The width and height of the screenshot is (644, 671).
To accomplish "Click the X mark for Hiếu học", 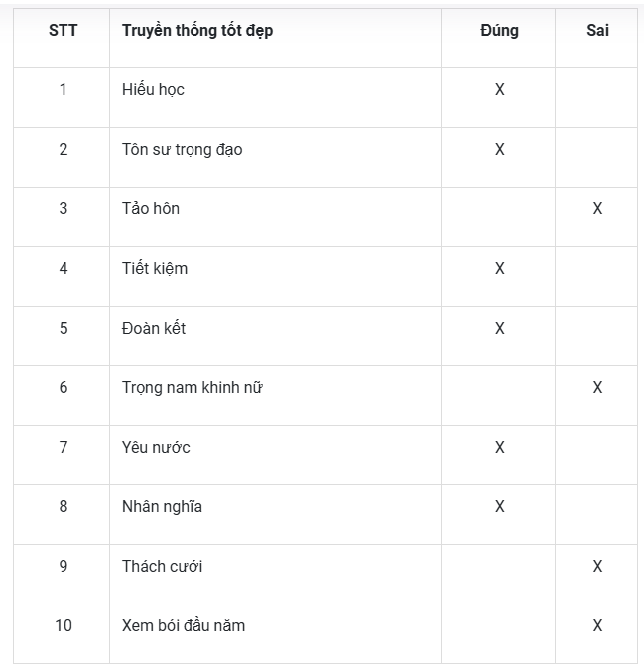I will pos(500,90).
